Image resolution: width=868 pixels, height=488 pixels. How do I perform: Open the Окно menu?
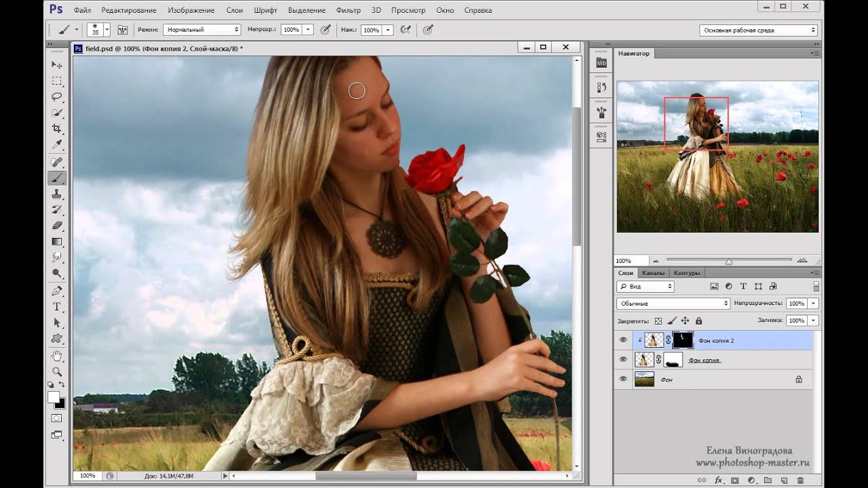point(445,10)
